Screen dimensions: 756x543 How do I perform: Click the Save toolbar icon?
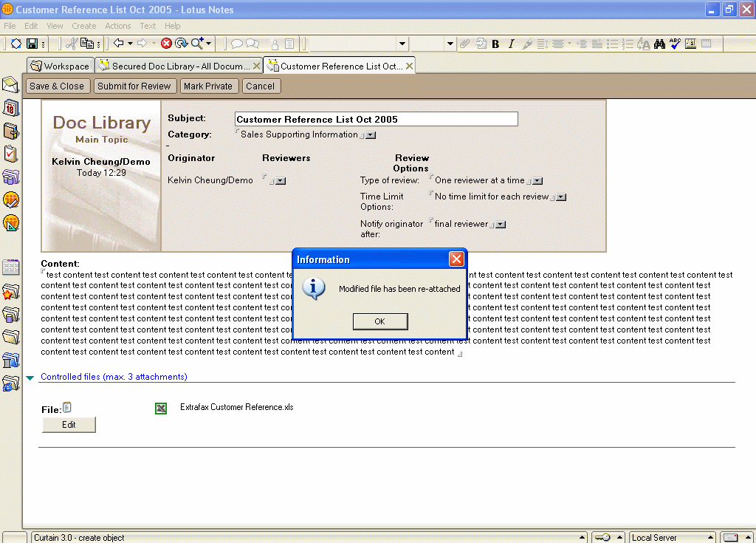tap(32, 44)
